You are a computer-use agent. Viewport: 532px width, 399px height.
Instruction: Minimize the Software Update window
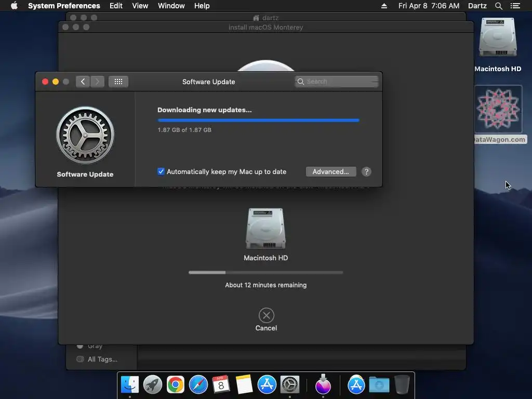tap(56, 82)
